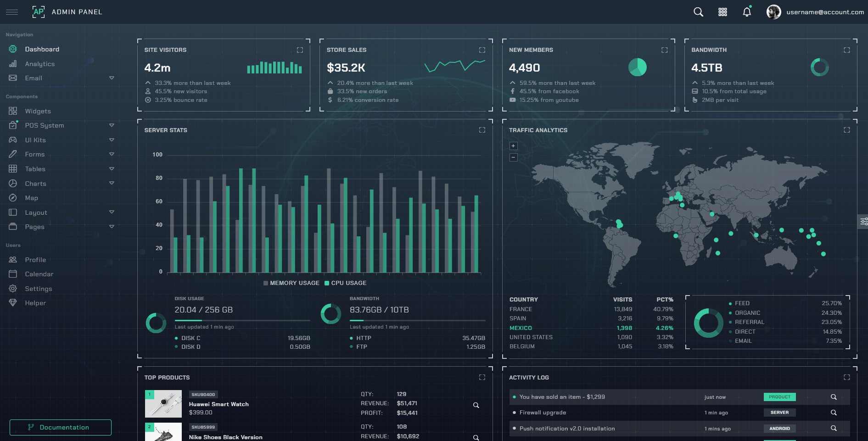868x441 pixels.
Task: Click the Documentation button
Action: (60, 427)
